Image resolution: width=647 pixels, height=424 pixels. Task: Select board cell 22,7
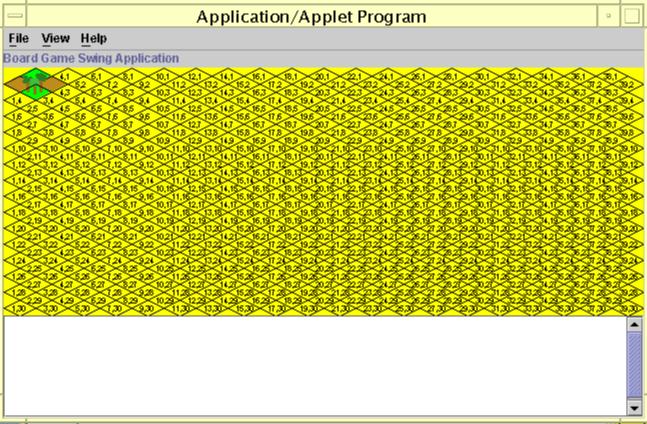coord(355,124)
